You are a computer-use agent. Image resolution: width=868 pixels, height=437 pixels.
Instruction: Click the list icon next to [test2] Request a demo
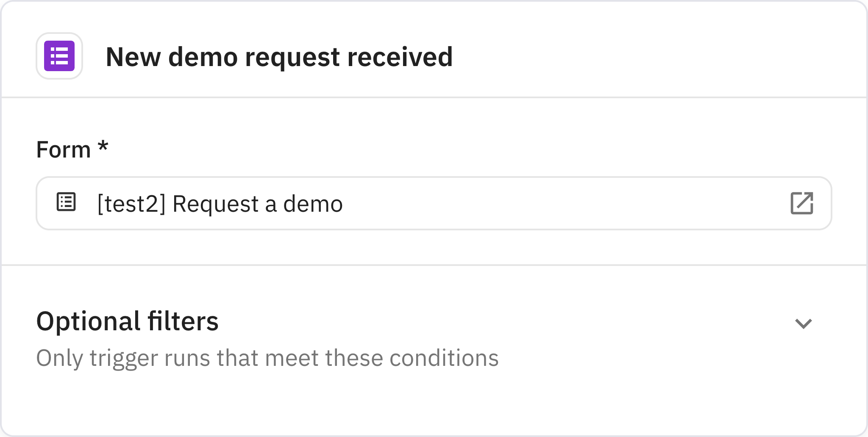pyautogui.click(x=66, y=202)
